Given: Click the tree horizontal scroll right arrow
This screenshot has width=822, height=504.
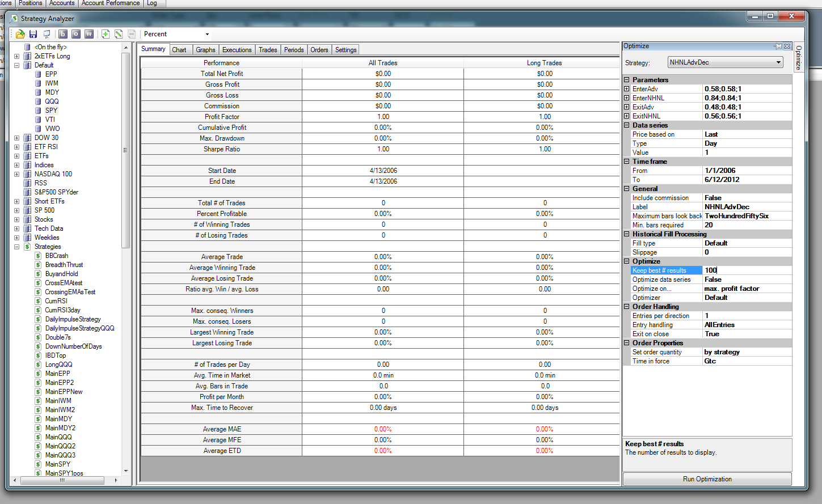Looking at the screenshot, I should click(x=116, y=480).
